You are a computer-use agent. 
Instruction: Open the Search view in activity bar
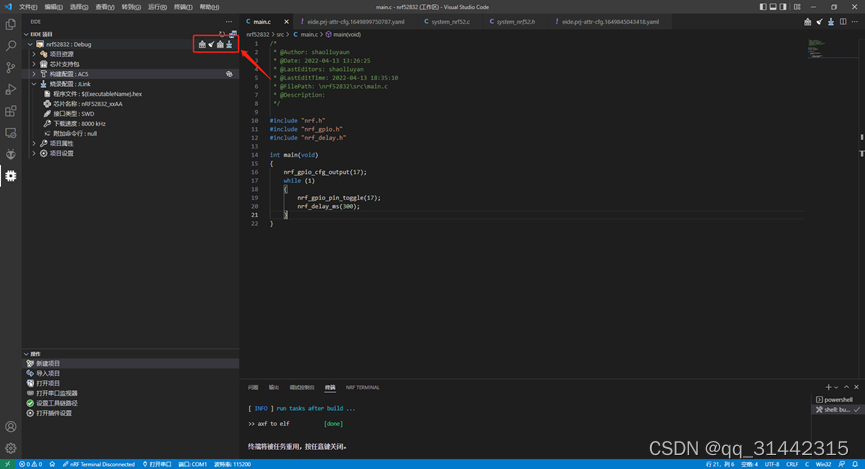pyautogui.click(x=10, y=46)
